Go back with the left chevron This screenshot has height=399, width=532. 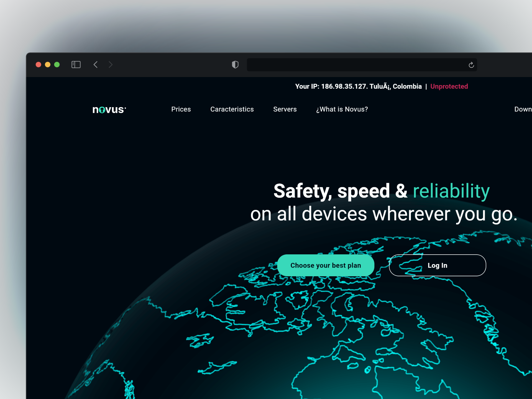96,65
